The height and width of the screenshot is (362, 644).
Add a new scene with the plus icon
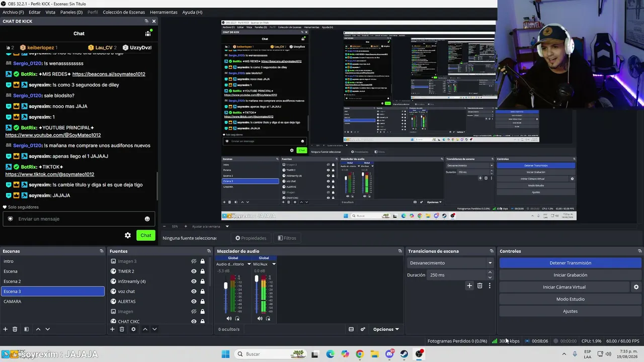(6, 329)
